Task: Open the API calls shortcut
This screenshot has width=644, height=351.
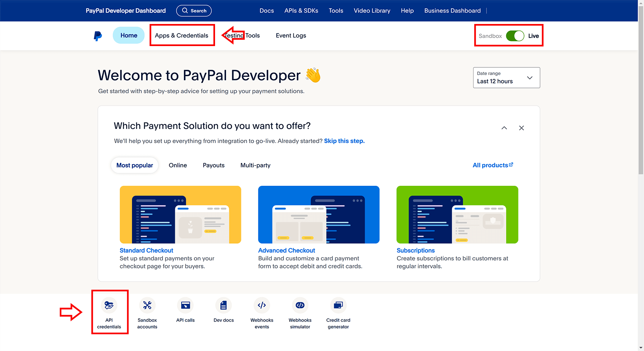Action: point(185,310)
